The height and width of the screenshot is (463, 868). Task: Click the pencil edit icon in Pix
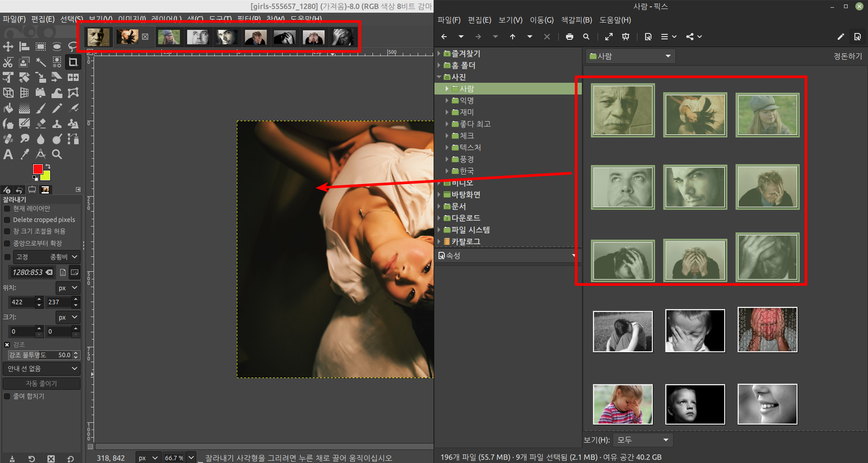click(840, 37)
